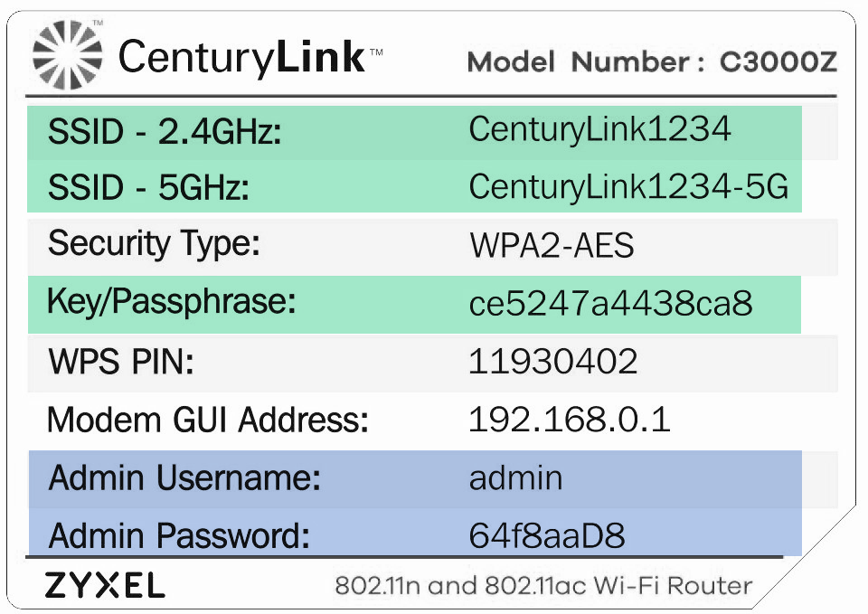Click the Admin Username label
Viewport: 868px width, 614px height.
(x=184, y=477)
